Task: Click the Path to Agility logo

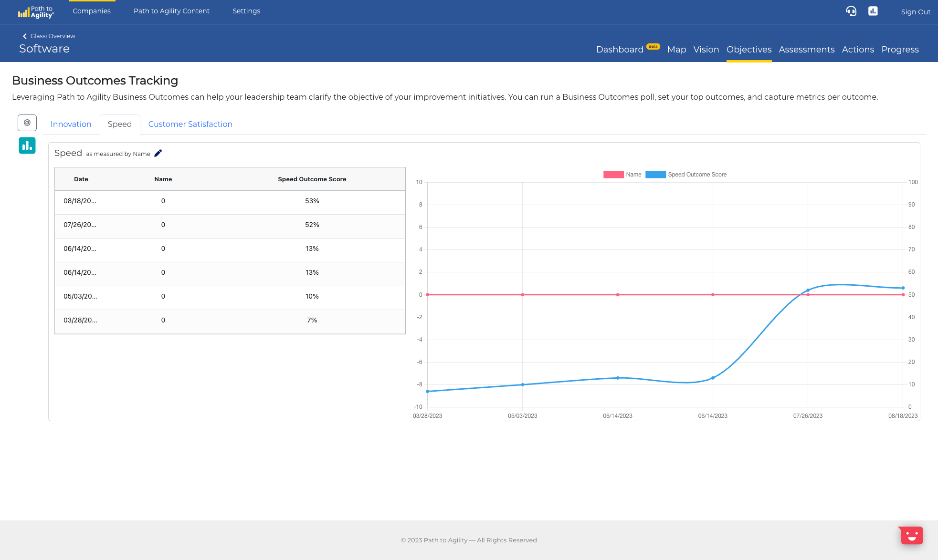Action: 35,11
